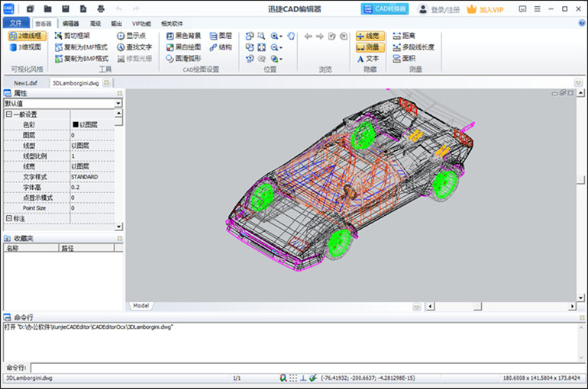588x389 pixels.
Task: Open the zoom out dropdown arrow
Action: coord(281,47)
